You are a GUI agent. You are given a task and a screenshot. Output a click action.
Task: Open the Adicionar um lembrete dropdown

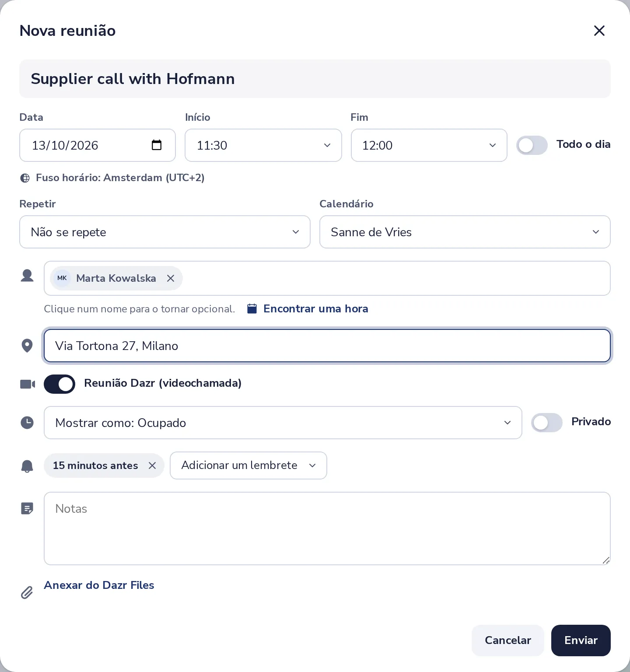point(248,465)
